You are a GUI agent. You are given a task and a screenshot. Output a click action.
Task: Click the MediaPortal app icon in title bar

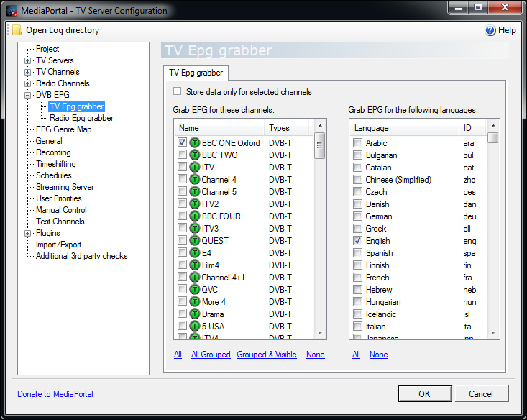tap(12, 11)
